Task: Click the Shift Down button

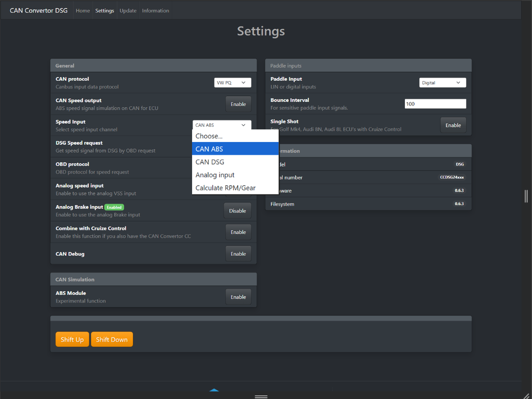Action: pos(112,339)
